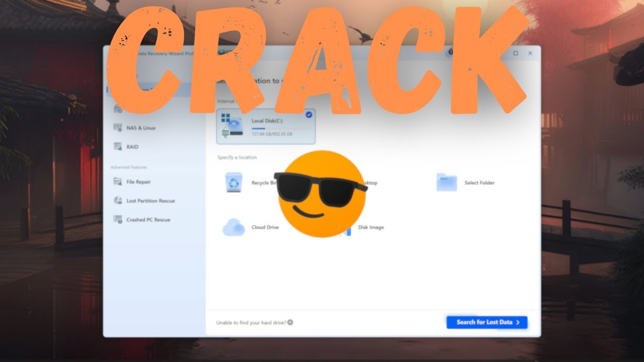The height and width of the screenshot is (362, 644).
Task: Choose the Select Folder location icon
Action: (446, 183)
